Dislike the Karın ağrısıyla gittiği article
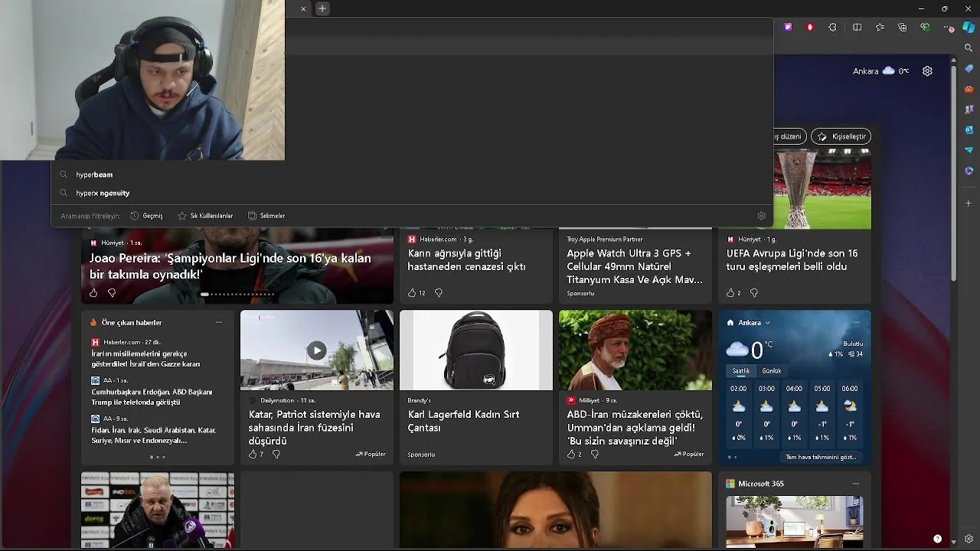 tap(439, 293)
